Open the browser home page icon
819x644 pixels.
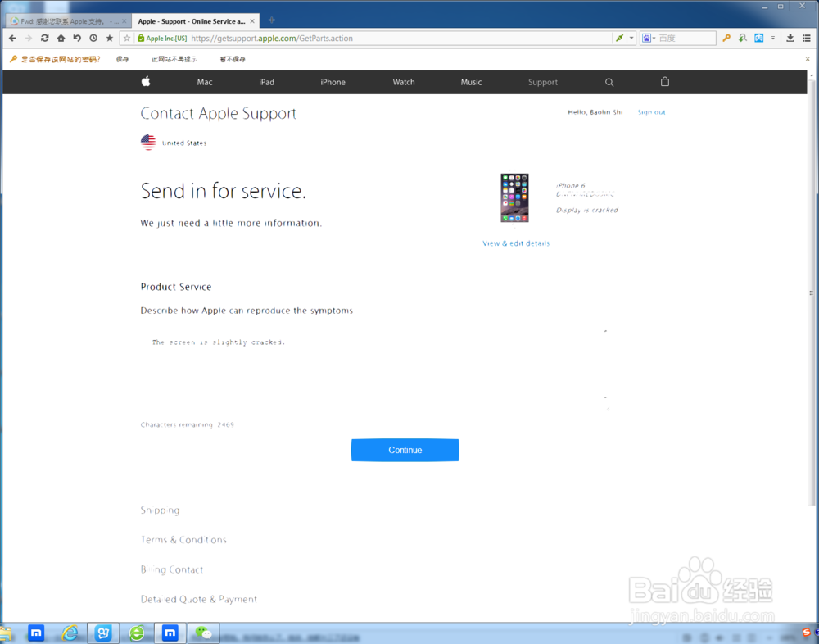coord(61,39)
